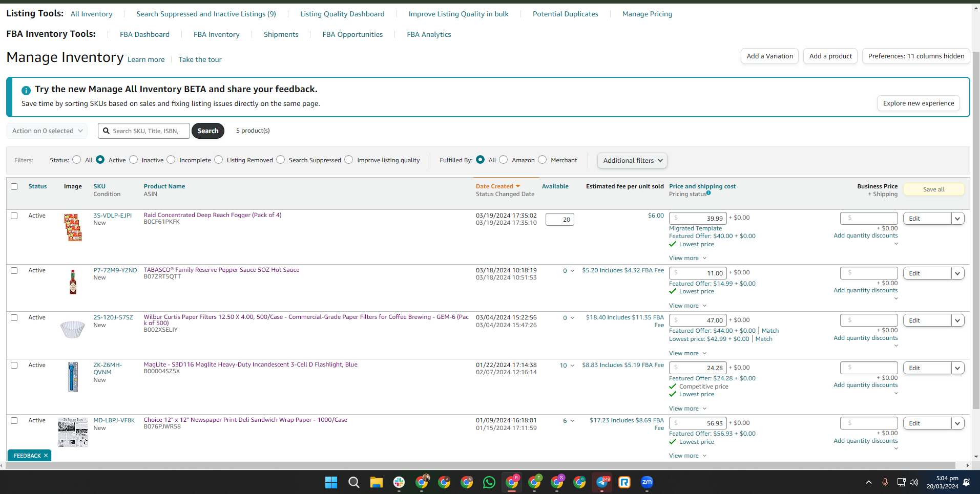Select Fulfilled By Merchant radio button

(x=543, y=160)
